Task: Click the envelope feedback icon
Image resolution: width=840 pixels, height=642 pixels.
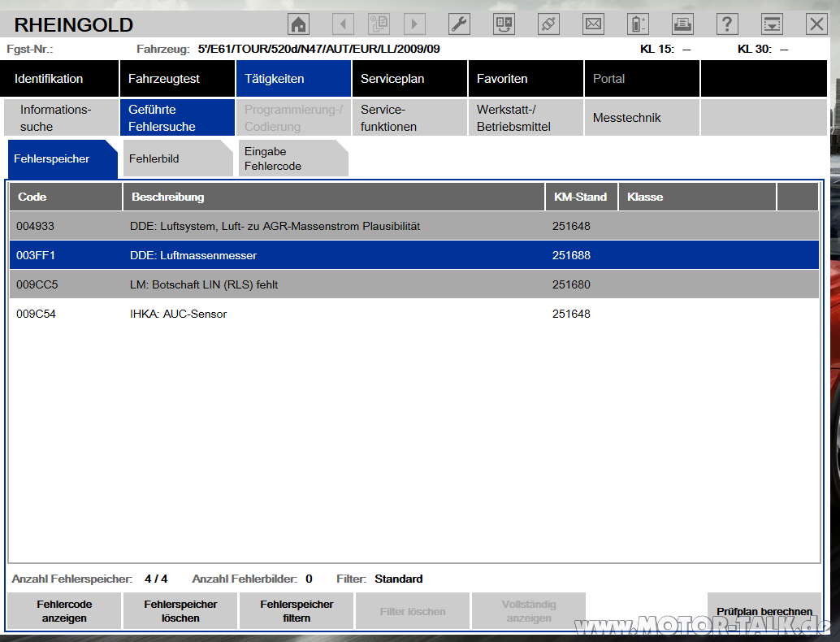Action: tap(594, 24)
